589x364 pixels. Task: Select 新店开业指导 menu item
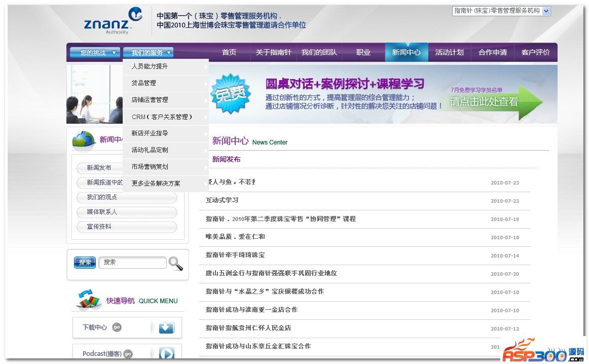(166, 133)
